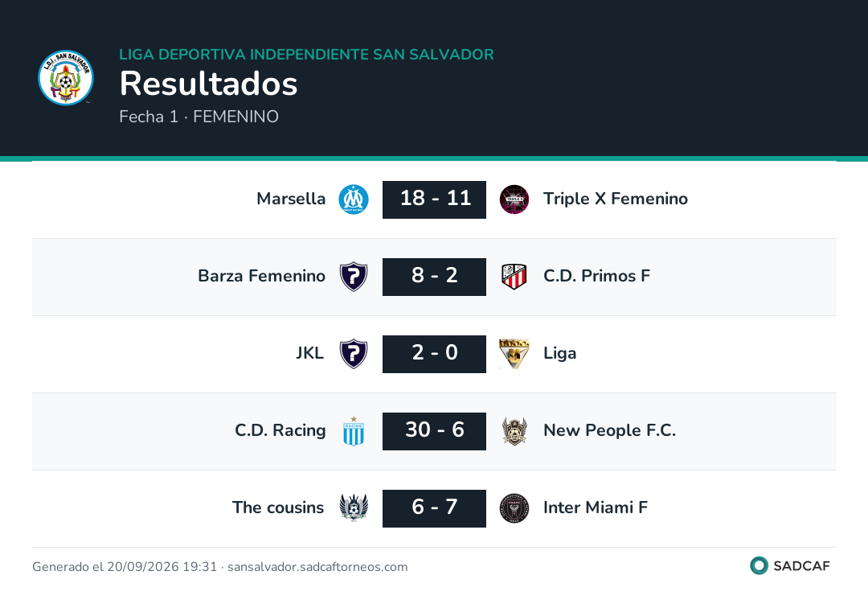This screenshot has width=868, height=608.
Task: Click the Resultados heading
Action: point(209,84)
